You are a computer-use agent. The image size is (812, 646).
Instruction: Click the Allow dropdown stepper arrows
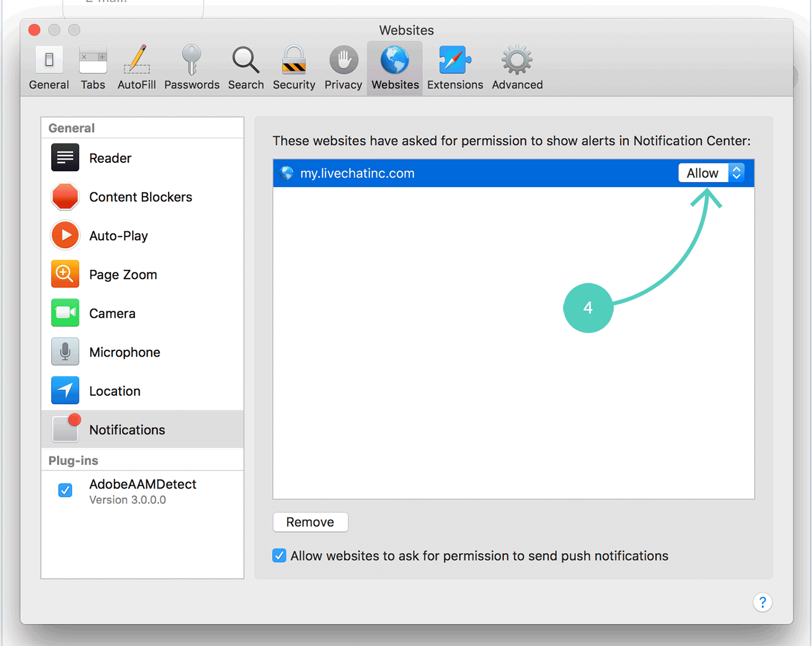point(737,173)
